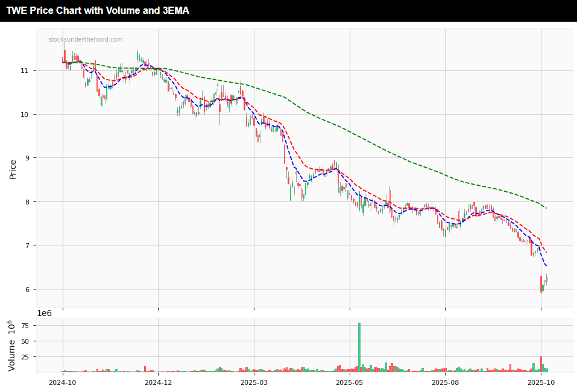Image resolution: width=577 pixels, height=392 pixels.
Task: Click the chart title 'TWE Price Chart with Volume and 3EMA'
Action: coord(98,11)
